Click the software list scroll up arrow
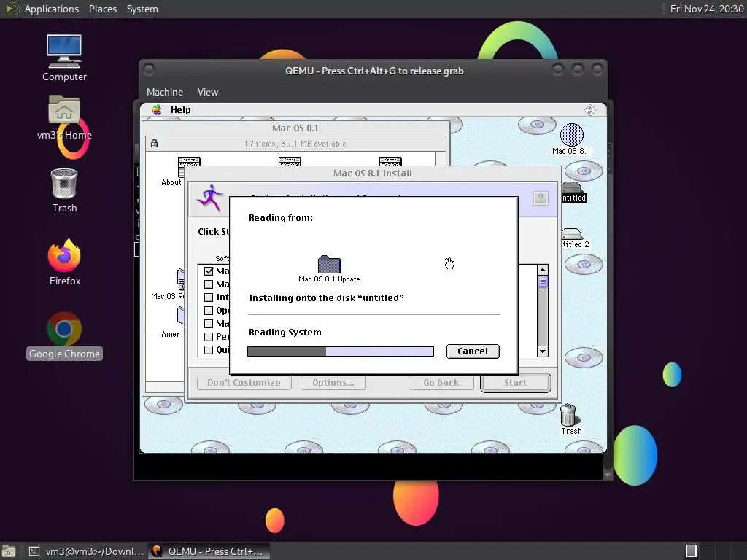747x560 pixels. click(x=542, y=270)
